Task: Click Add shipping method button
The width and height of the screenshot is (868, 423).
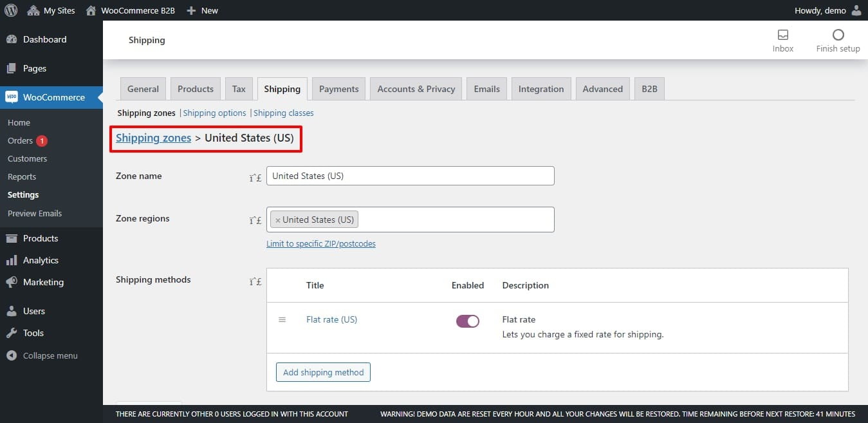Action: (x=323, y=372)
